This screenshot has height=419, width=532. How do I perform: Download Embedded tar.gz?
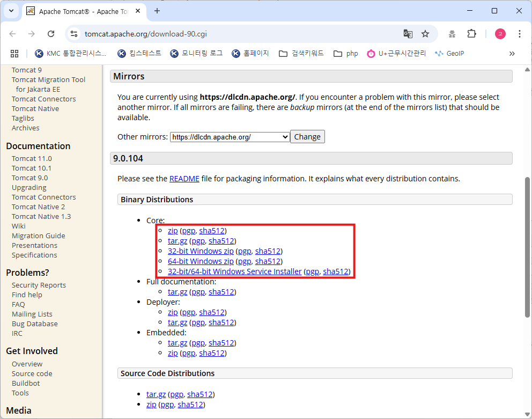[178, 343]
